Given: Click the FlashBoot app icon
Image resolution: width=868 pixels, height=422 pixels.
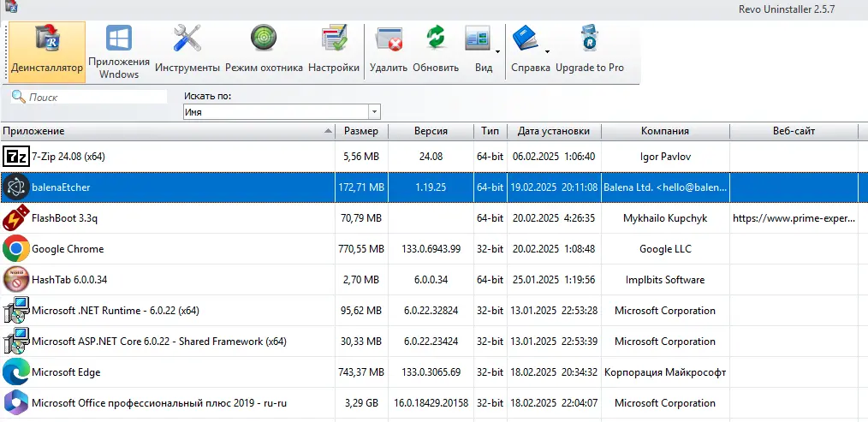Looking at the screenshot, I should coord(15,218).
